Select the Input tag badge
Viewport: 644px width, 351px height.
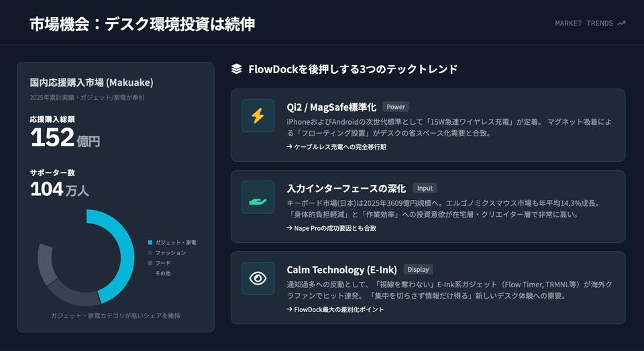(425, 189)
